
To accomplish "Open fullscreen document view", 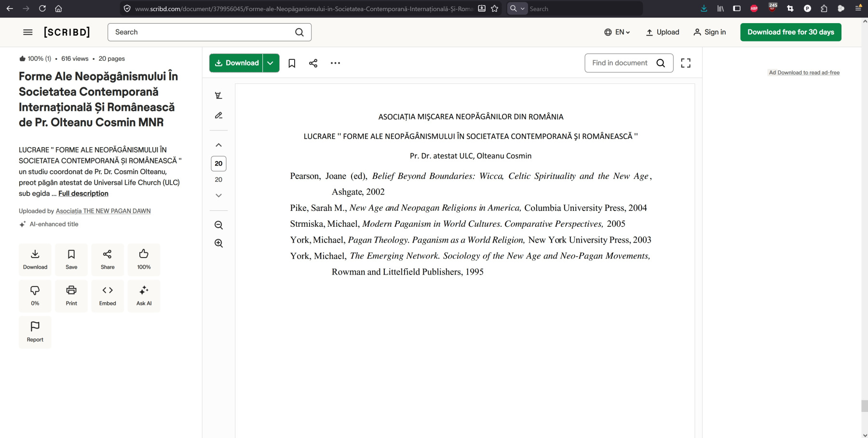I will (685, 63).
